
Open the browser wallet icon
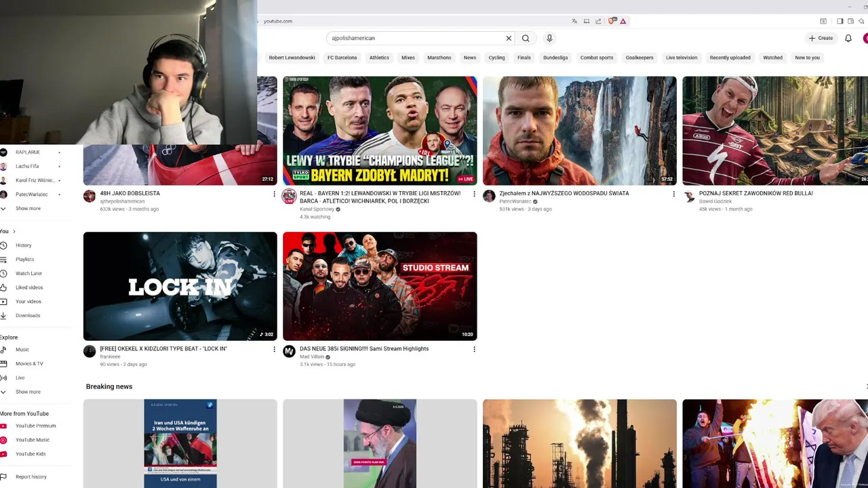tap(850, 21)
